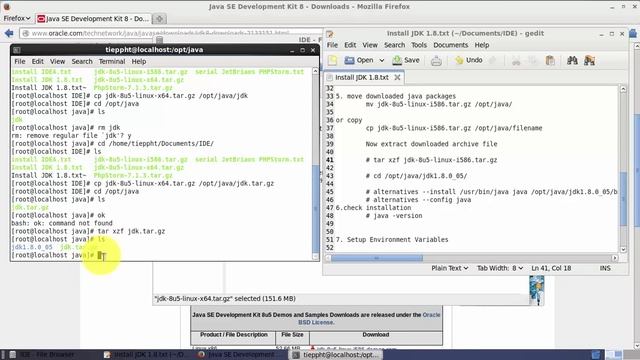Click gedit horizontal scrollbar right arrow
640x360 pixels.
click(615, 258)
